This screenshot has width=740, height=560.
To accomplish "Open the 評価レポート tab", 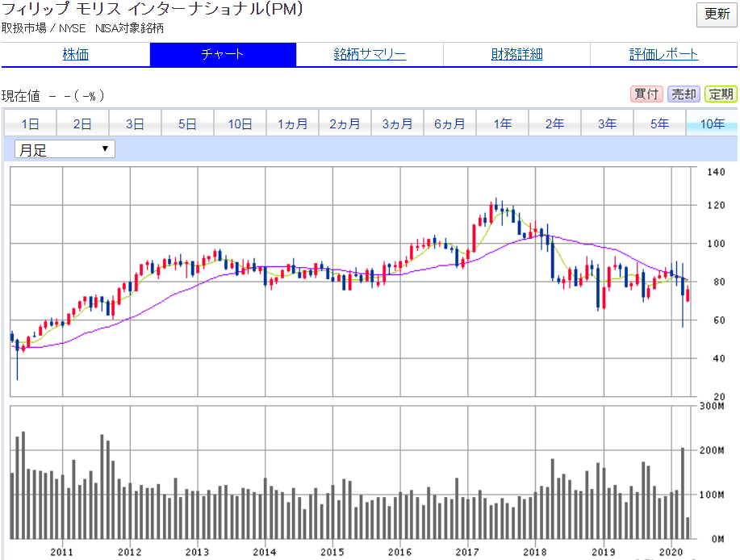I will click(663, 54).
